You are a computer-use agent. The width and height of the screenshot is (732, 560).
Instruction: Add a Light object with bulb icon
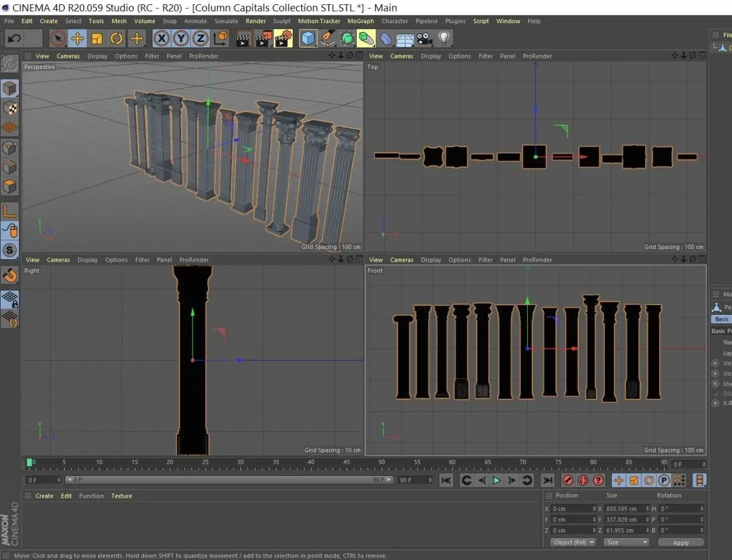point(444,38)
